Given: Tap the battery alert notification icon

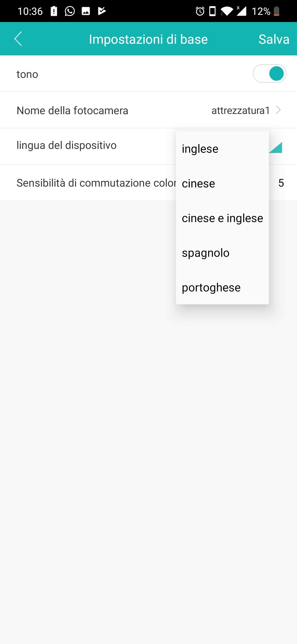Looking at the screenshot, I should (x=54, y=11).
